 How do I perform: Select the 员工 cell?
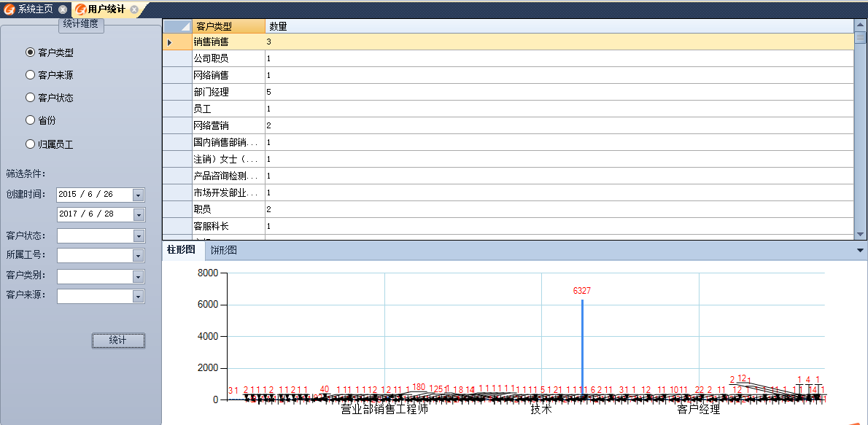click(x=228, y=109)
